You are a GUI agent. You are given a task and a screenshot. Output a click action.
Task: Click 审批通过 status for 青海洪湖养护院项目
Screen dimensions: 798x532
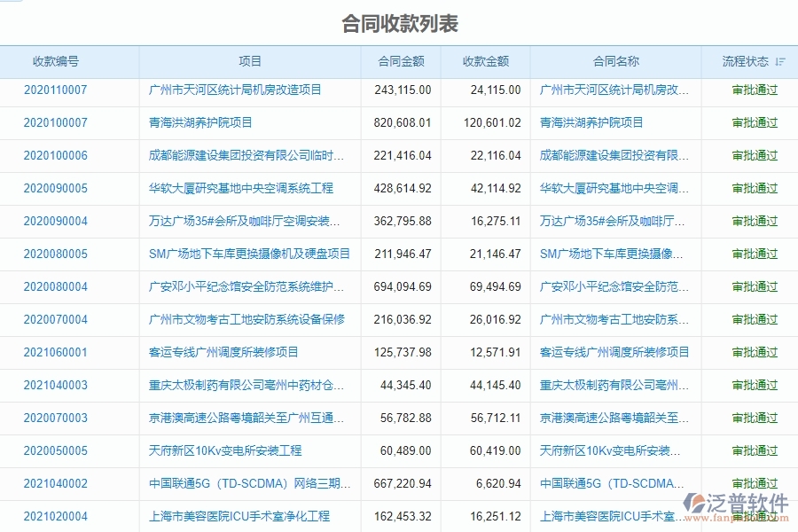(x=753, y=122)
